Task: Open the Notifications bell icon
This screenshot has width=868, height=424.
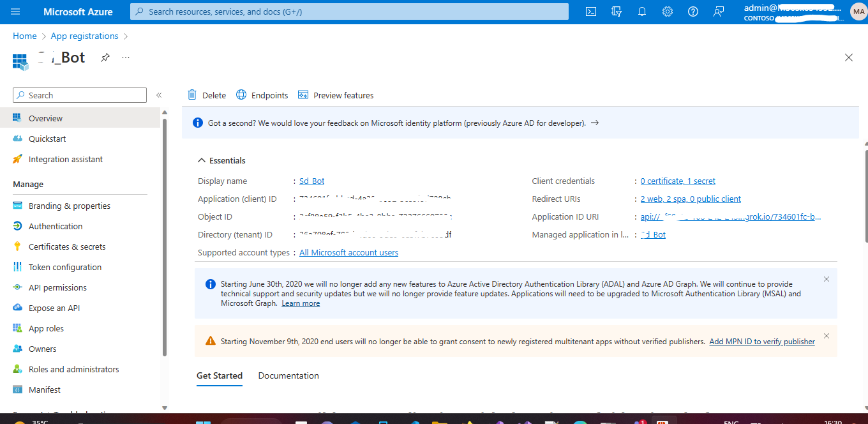Action: click(641, 11)
